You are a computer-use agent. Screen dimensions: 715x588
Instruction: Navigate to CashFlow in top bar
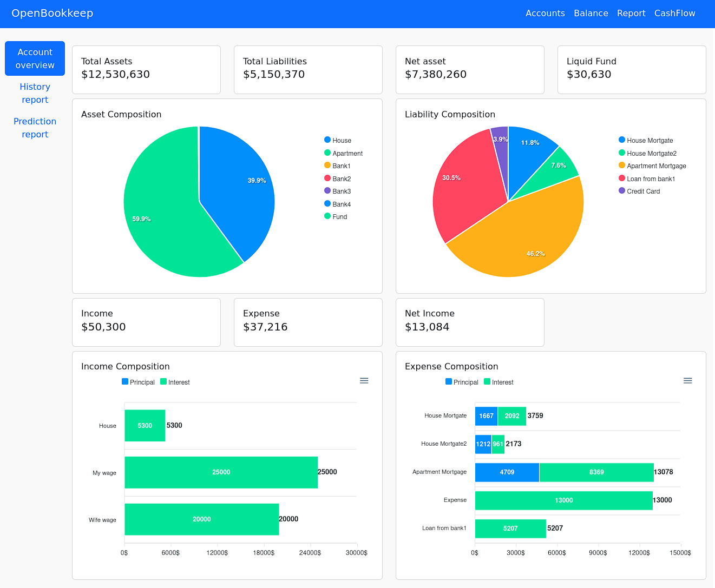tap(674, 13)
